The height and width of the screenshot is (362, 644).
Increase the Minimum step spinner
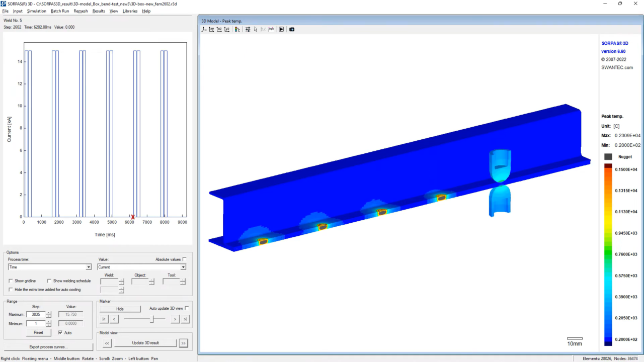tap(48, 322)
